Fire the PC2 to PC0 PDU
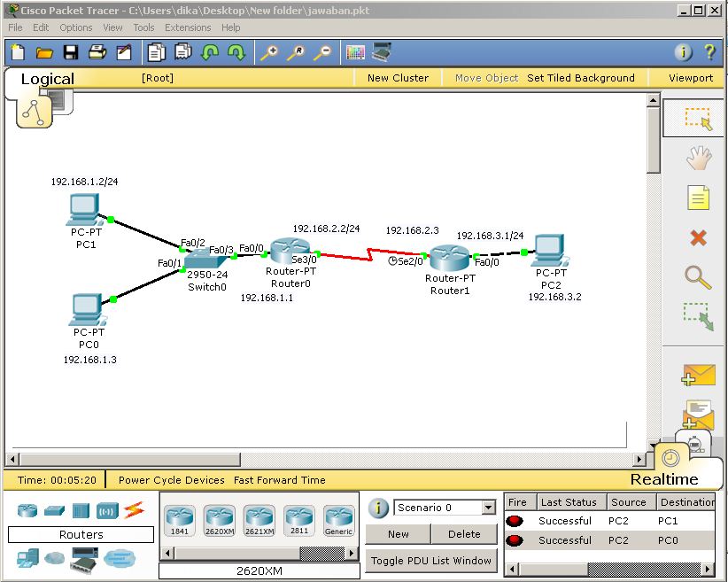Viewport: 728px width, 582px height. (515, 540)
